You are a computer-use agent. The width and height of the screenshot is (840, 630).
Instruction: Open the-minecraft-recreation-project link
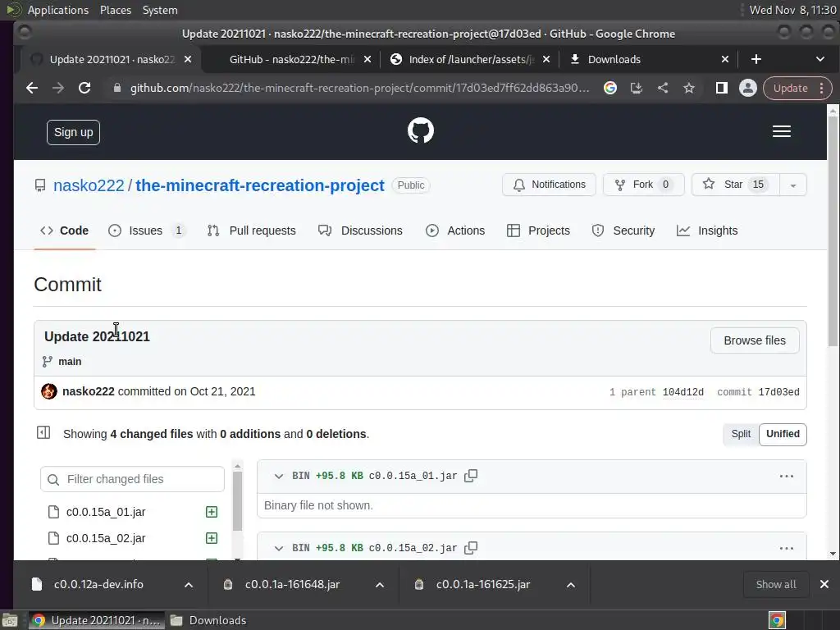tap(260, 185)
